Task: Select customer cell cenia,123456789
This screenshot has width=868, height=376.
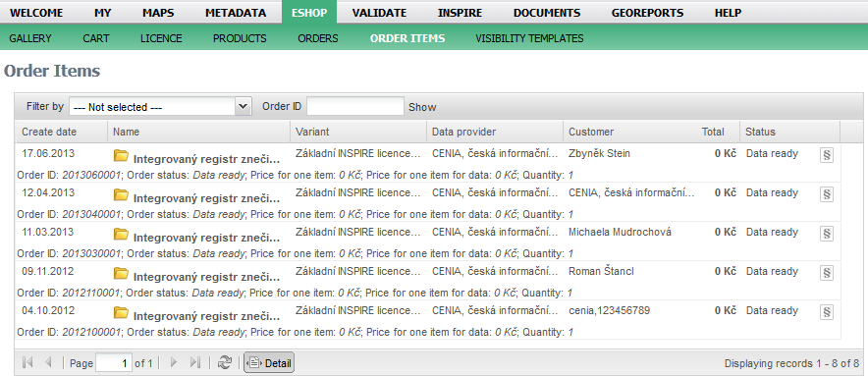Action: coord(609,310)
